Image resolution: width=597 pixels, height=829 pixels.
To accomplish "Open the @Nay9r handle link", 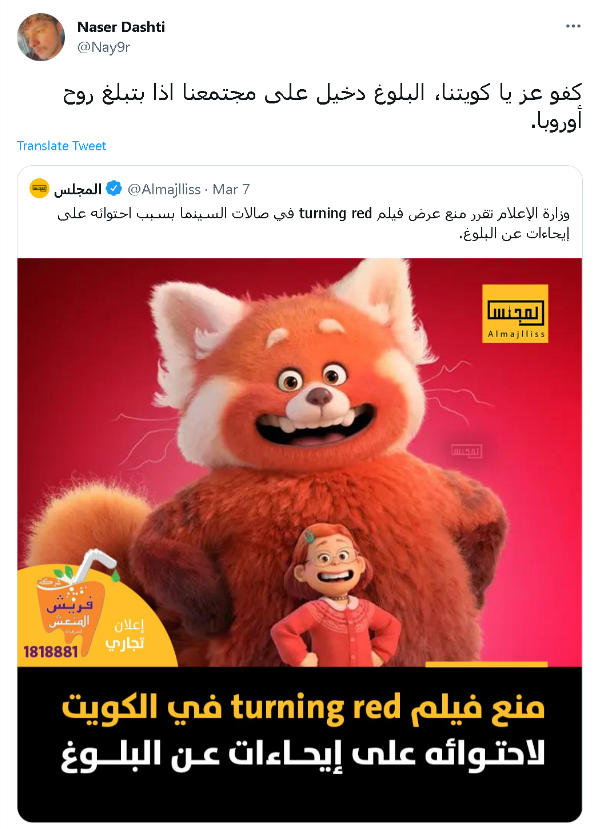I will tap(104, 48).
